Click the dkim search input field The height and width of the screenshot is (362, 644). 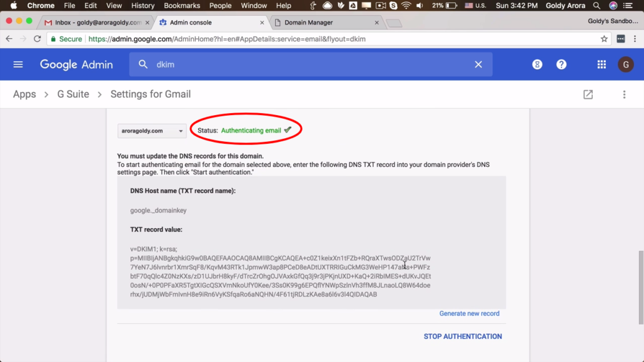pos(312,64)
